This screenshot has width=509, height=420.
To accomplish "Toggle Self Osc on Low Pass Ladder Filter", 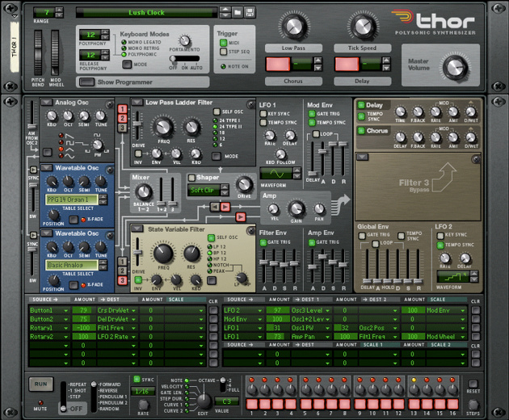I will click(x=217, y=111).
